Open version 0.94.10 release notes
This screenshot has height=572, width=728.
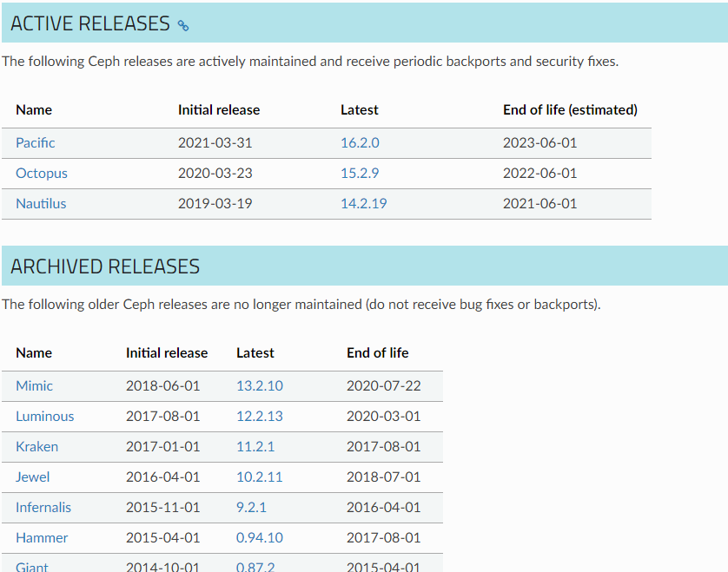pyautogui.click(x=260, y=537)
